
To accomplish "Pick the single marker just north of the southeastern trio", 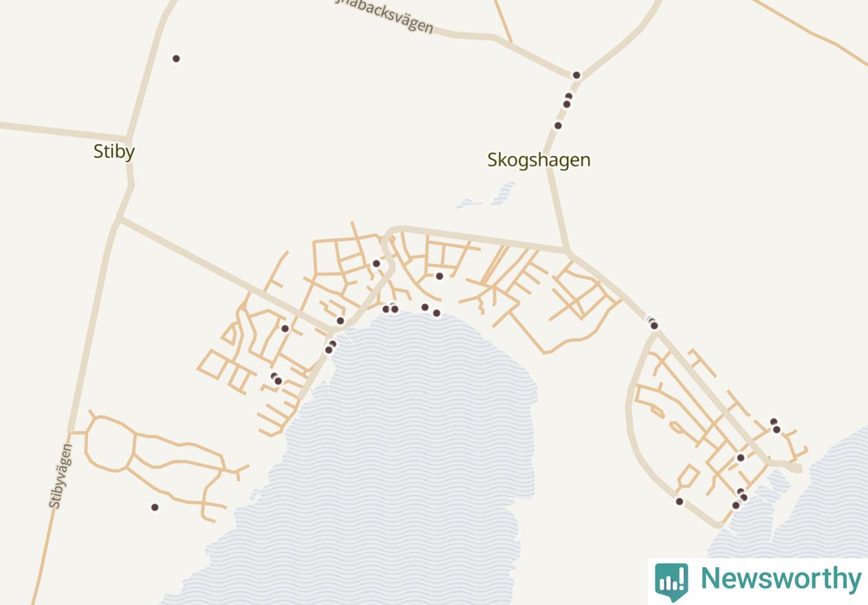I will 741,457.
